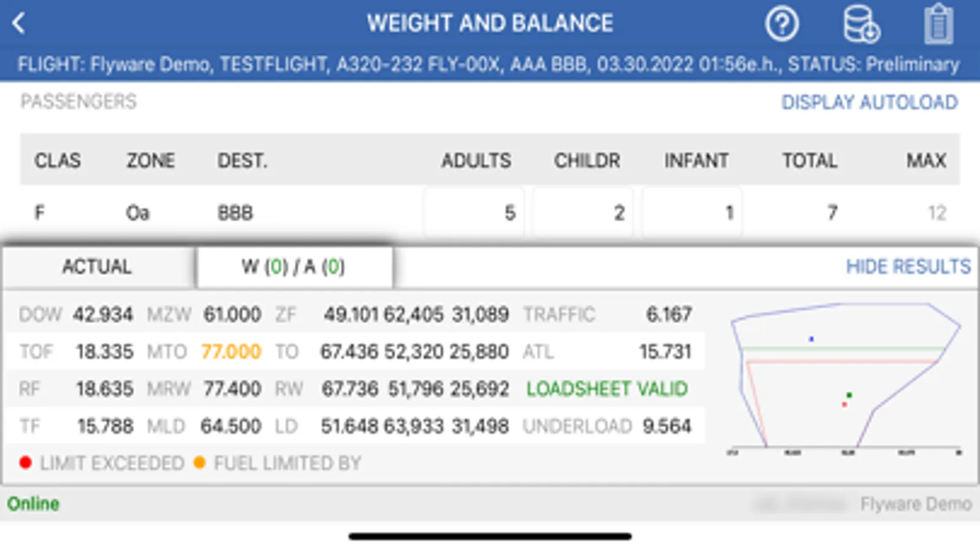The width and height of the screenshot is (980, 552).
Task: Click UNDERLOAD value 9.564
Action: [667, 426]
